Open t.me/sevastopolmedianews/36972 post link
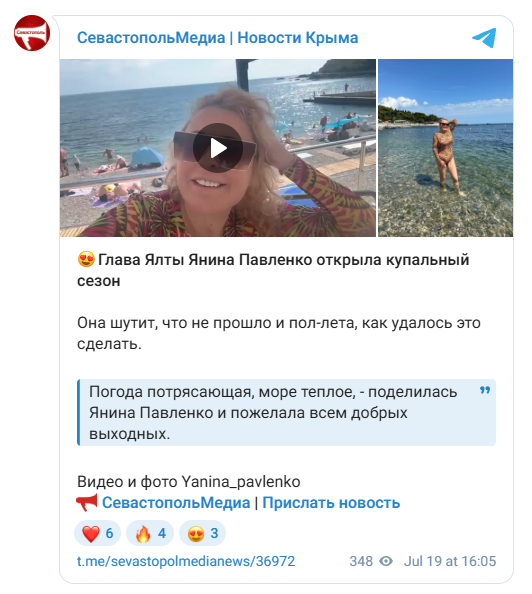532x594 pixels. [x=186, y=561]
